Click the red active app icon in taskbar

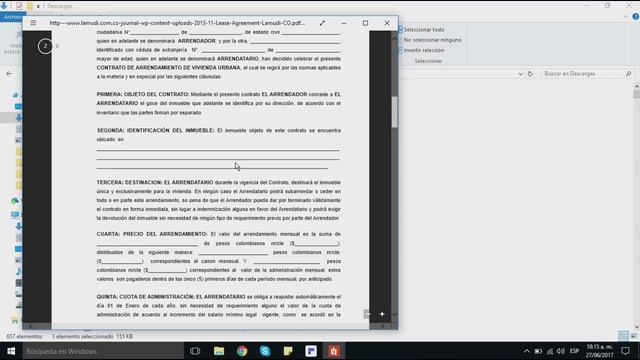[334, 351]
